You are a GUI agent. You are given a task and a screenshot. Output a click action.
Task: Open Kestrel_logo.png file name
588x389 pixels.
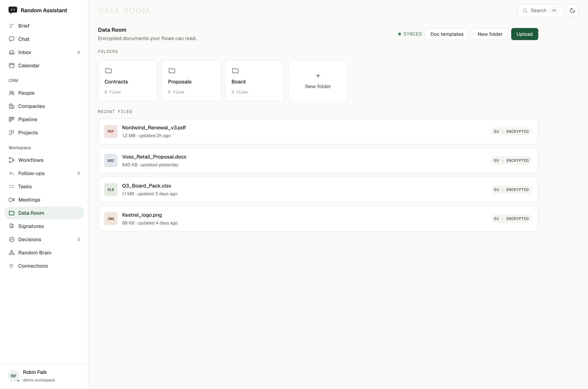click(142, 215)
